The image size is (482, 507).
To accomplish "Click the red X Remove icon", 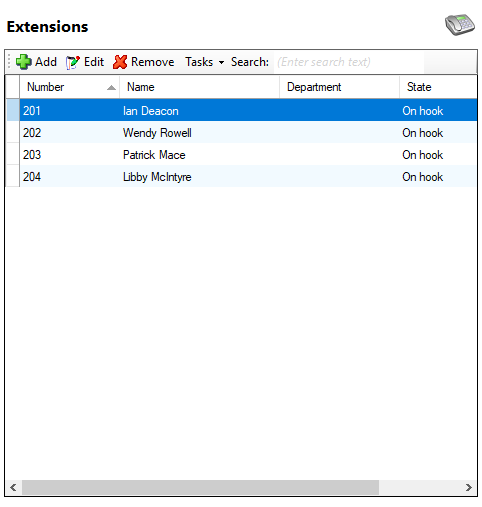I will coord(120,62).
